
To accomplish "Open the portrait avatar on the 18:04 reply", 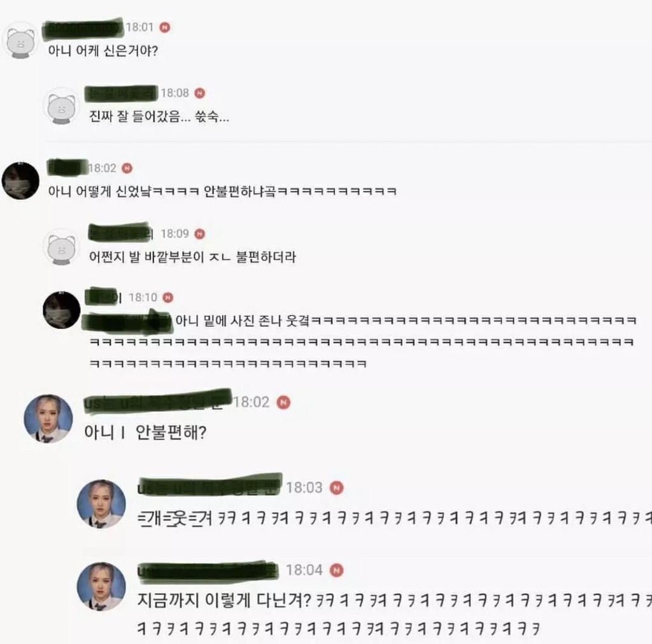I will tap(101, 586).
